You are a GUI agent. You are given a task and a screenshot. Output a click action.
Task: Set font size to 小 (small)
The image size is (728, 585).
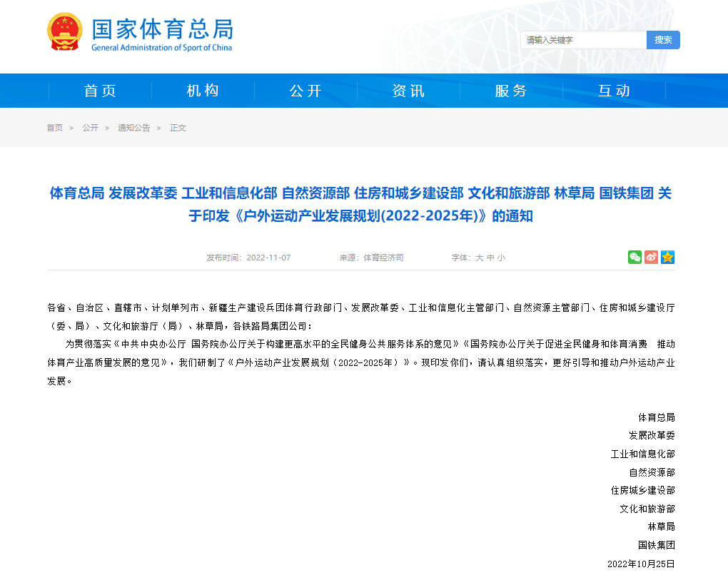coord(501,258)
